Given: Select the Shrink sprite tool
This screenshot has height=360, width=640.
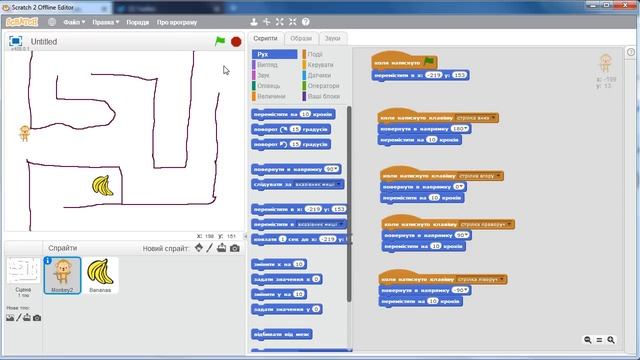Looking at the screenshot, I should point(293,22).
